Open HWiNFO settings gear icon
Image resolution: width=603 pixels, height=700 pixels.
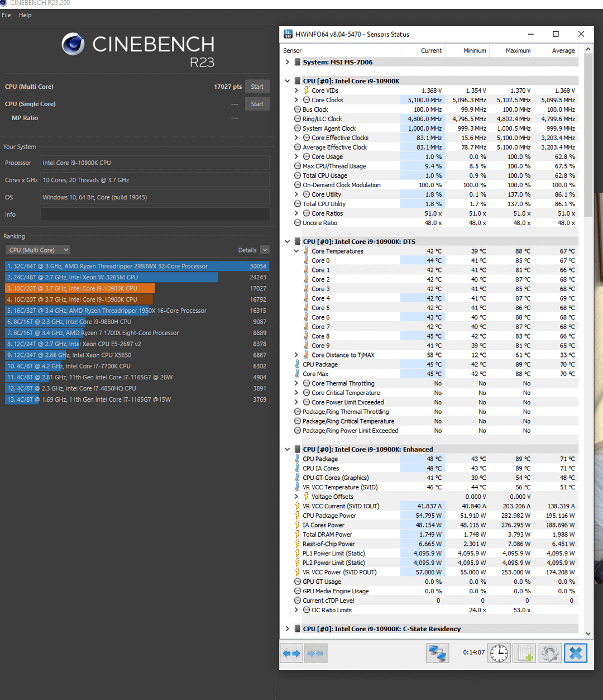click(x=550, y=653)
